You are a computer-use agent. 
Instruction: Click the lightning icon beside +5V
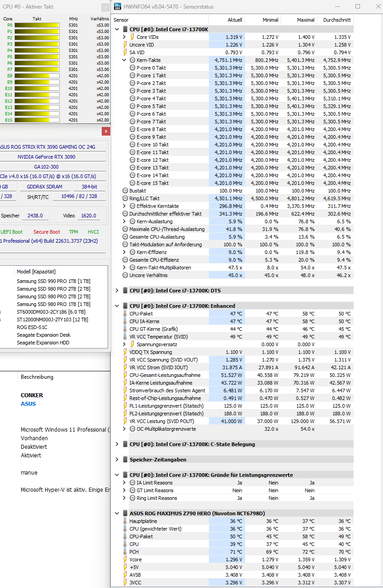[x=125, y=567]
